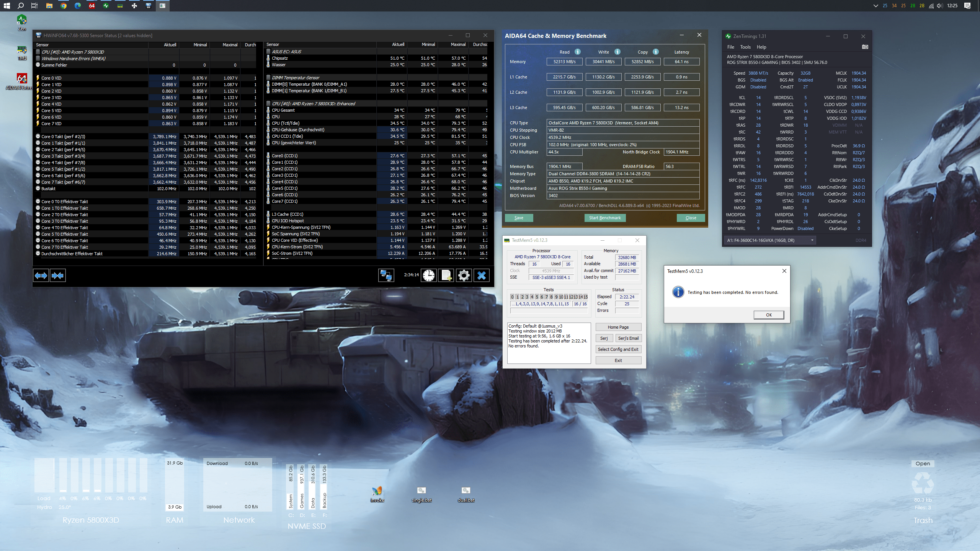Open ZenTimings File menu
Screen dimensions: 980x551
tap(730, 47)
